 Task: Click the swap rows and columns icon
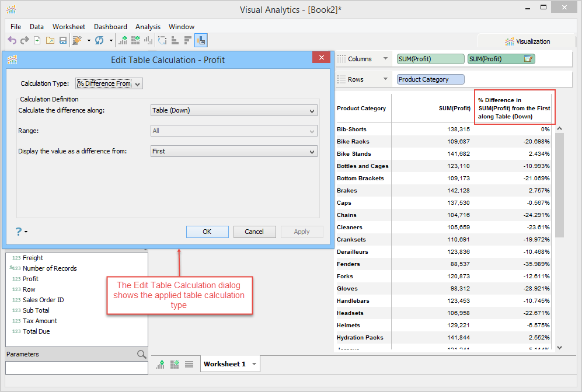pyautogui.click(x=162, y=40)
